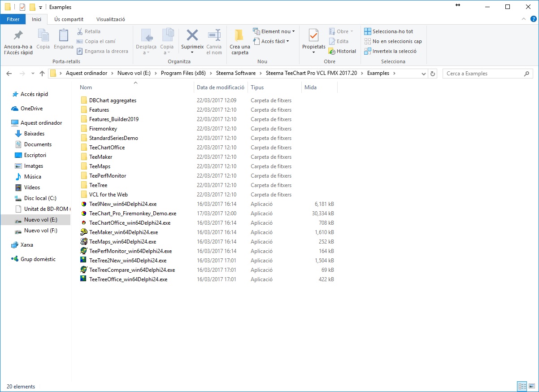Click Nuevo vol (E:) in address path
The image size is (539, 392).
click(x=134, y=73)
